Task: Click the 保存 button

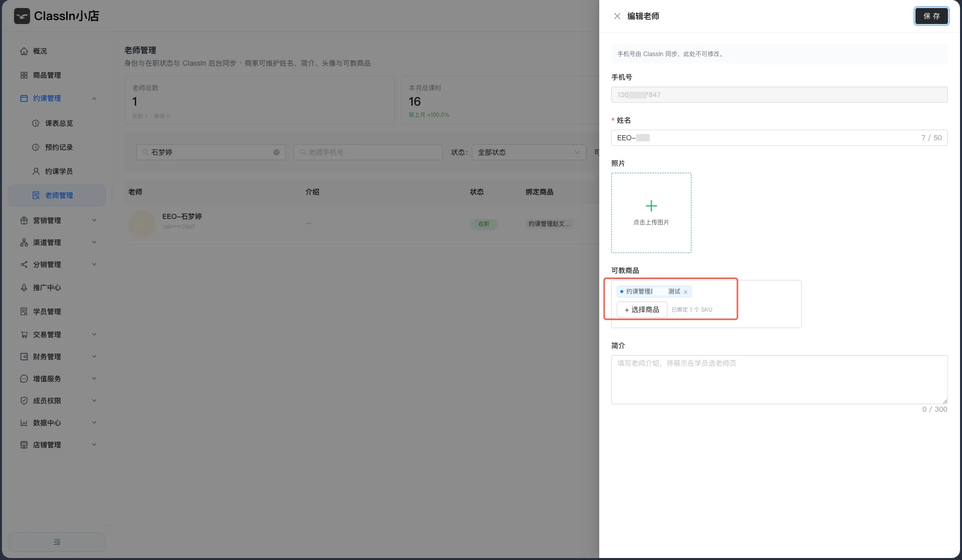Action: click(x=931, y=16)
